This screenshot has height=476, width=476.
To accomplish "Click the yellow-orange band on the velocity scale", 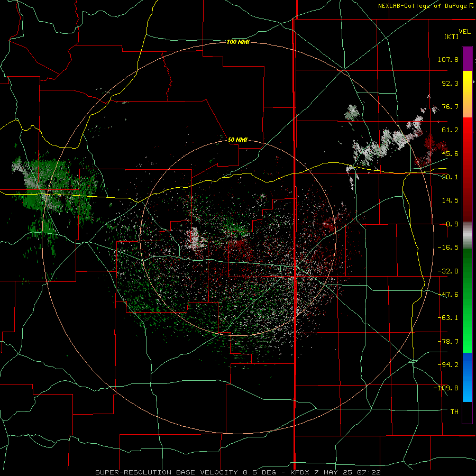I will (467, 94).
